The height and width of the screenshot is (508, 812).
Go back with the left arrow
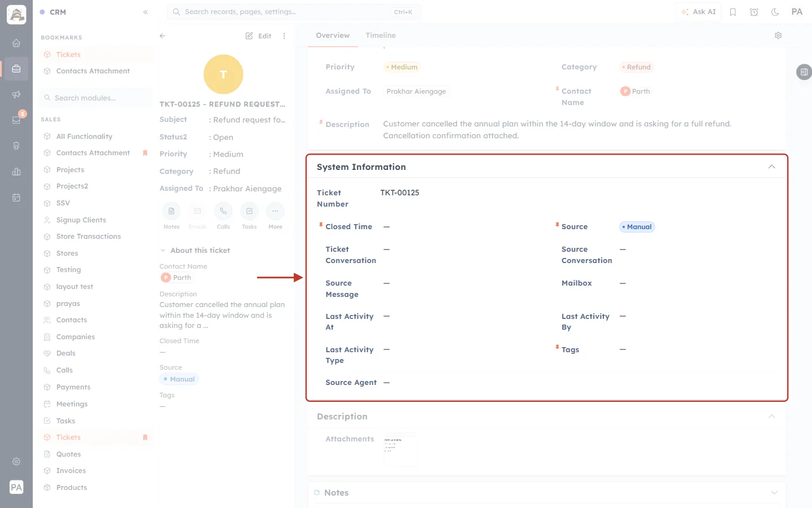(x=162, y=36)
